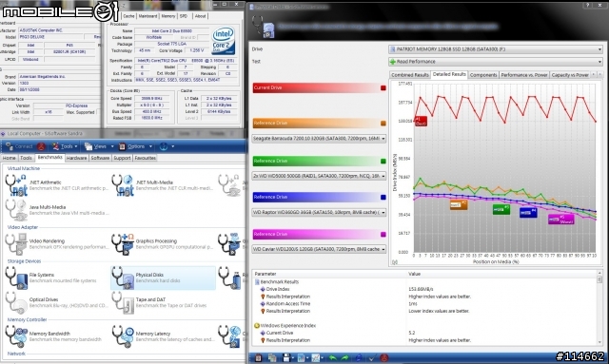
Task: Switch to the Home tab in Sandra
Action: click(9, 158)
